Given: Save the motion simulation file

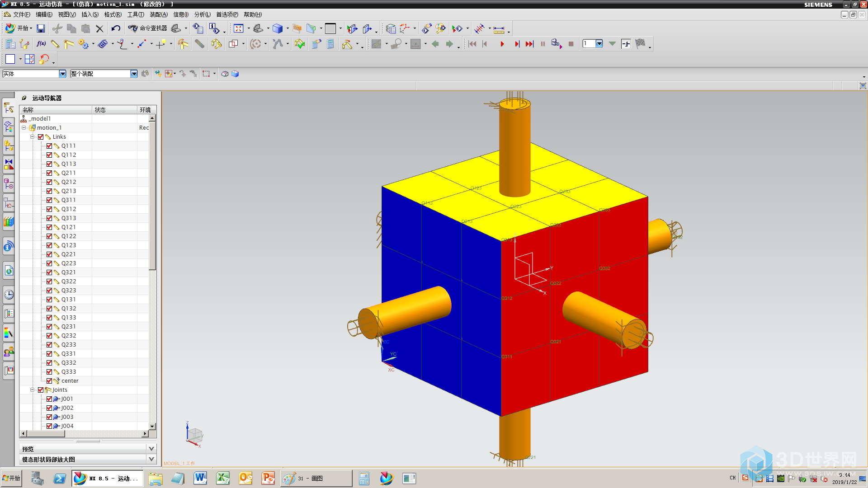Looking at the screenshot, I should 41,28.
